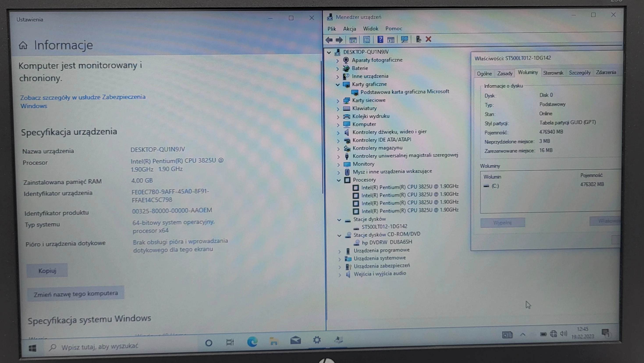Click the Forward arrow in Device Manager toolbar

339,40
